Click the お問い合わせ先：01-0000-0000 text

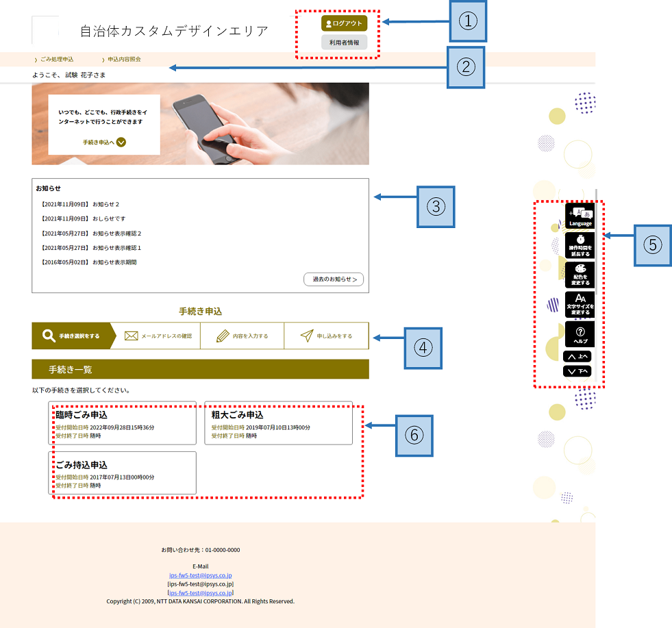pos(200,550)
